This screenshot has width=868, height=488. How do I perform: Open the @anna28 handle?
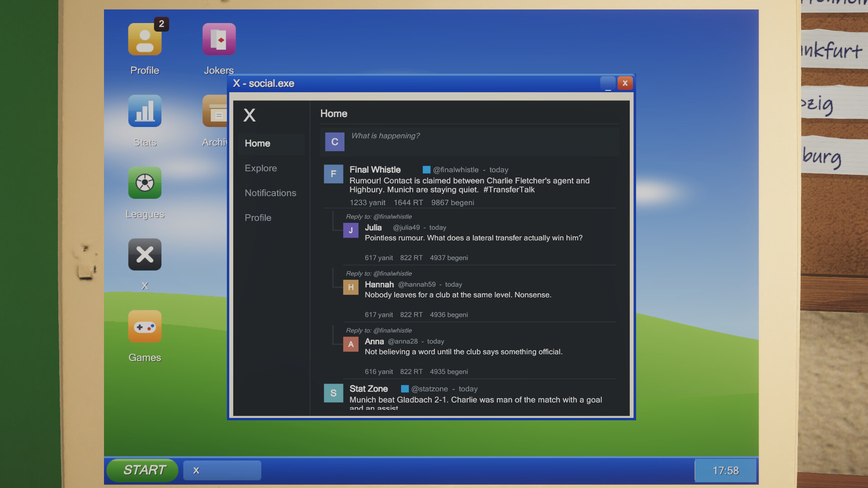pyautogui.click(x=403, y=342)
